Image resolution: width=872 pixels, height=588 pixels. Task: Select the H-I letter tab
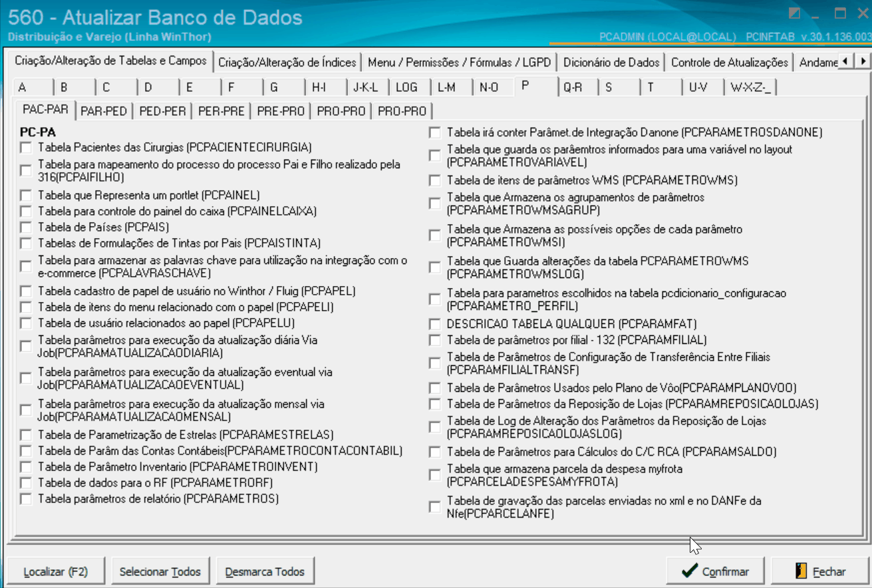[x=325, y=88]
